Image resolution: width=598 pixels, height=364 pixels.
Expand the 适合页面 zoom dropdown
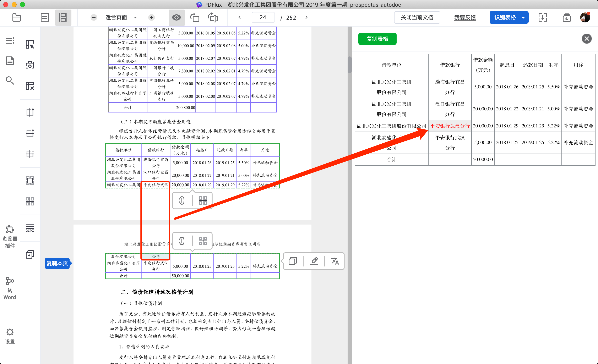135,17
